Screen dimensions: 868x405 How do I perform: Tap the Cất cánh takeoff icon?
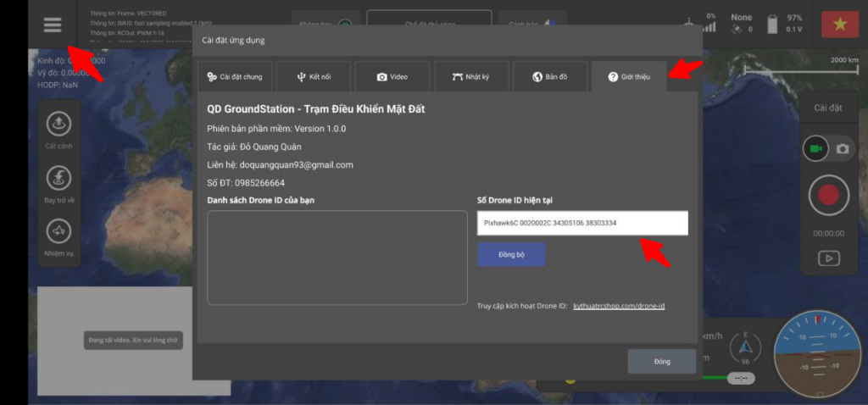58,125
